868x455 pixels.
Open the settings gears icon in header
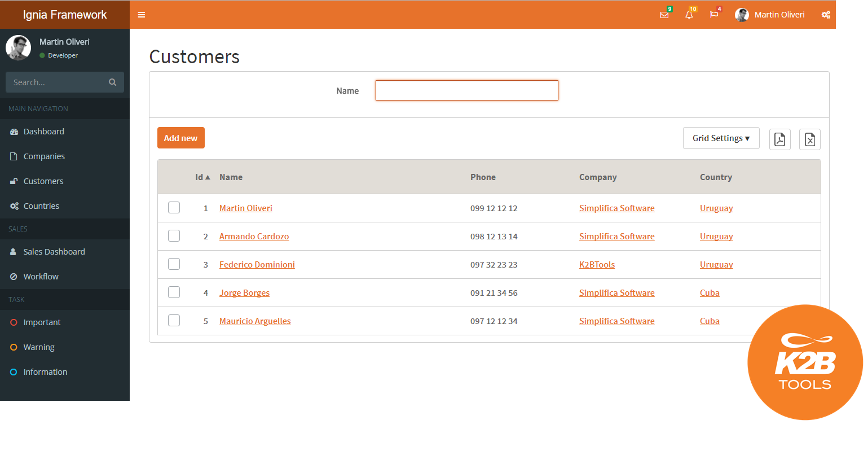click(x=826, y=15)
